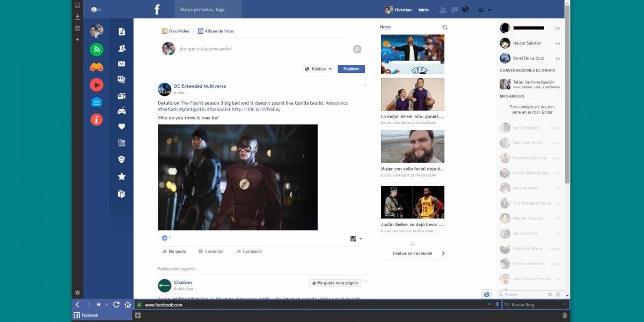
Task: Open the gift box icon in sidebar
Action: [x=122, y=194]
